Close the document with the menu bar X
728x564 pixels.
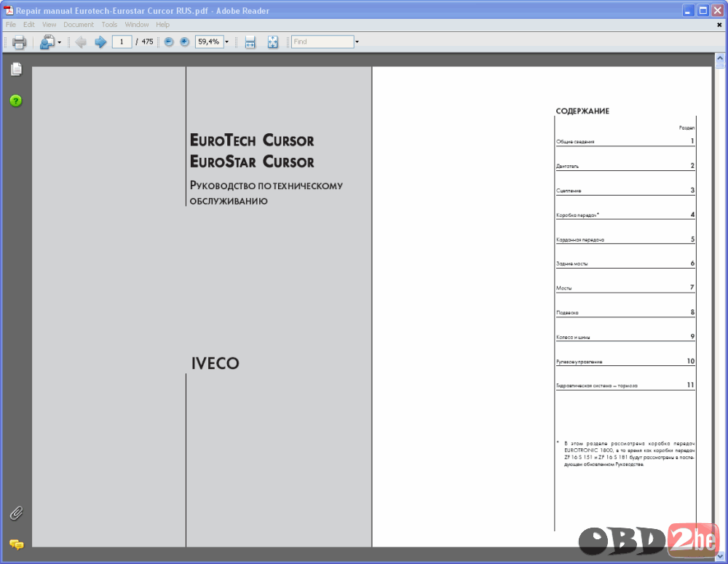(x=719, y=25)
